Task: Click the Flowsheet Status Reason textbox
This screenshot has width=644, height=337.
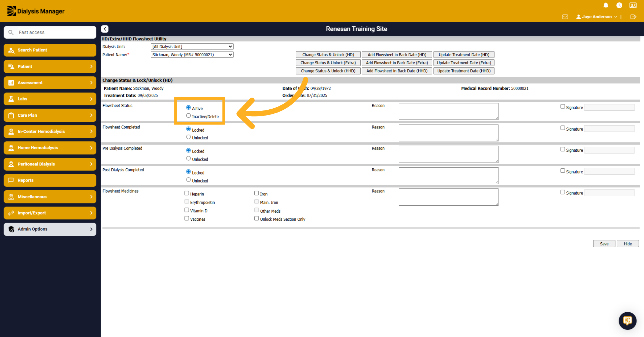Action: [x=449, y=111]
